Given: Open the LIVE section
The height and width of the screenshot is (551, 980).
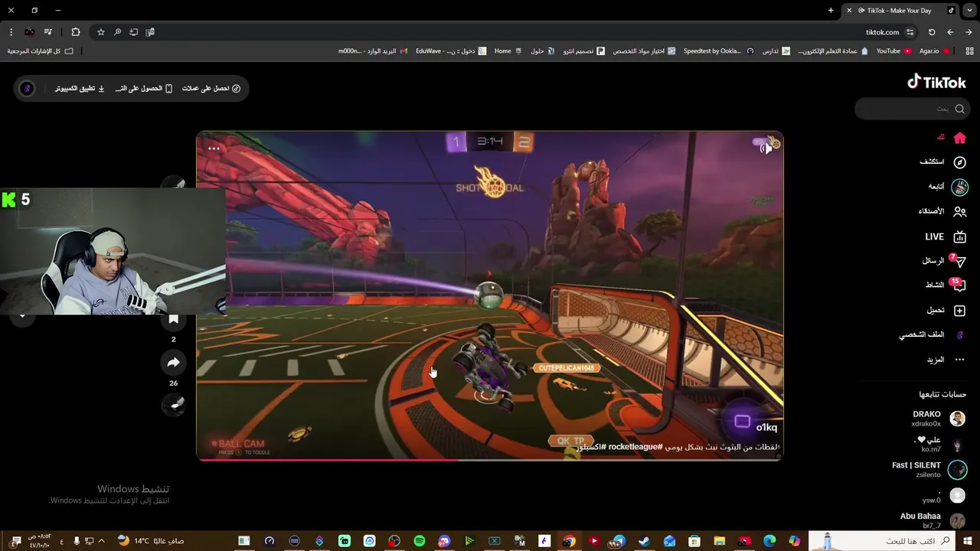Looking at the screenshot, I should (946, 236).
